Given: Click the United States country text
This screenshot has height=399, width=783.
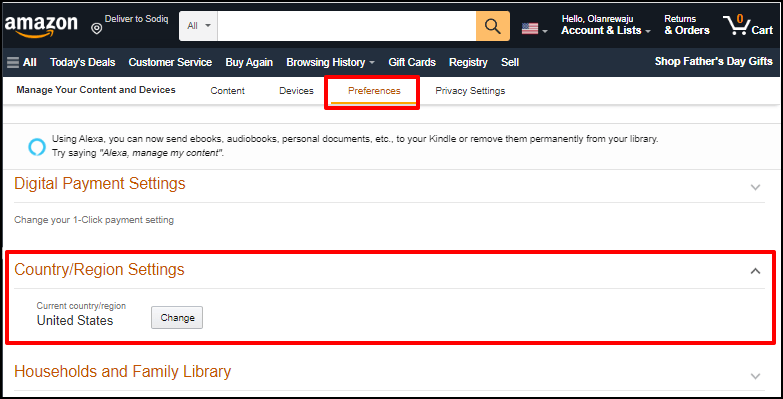Looking at the screenshot, I should click(x=75, y=321).
